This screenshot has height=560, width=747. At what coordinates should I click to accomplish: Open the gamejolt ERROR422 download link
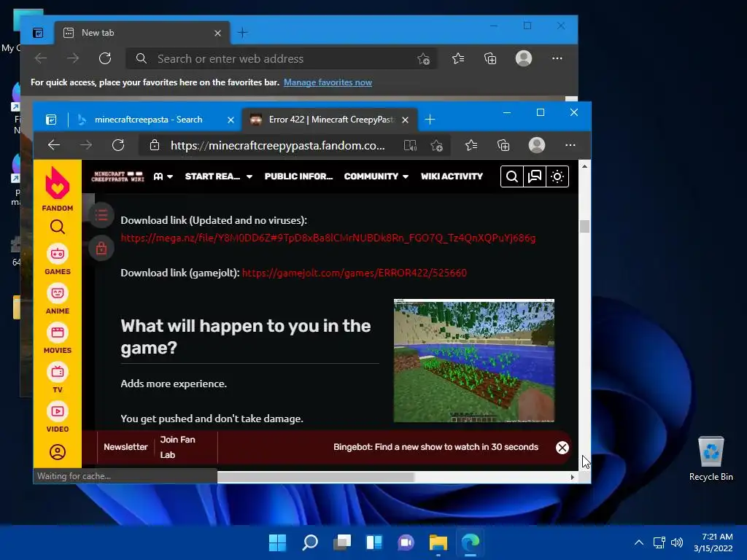coord(355,273)
